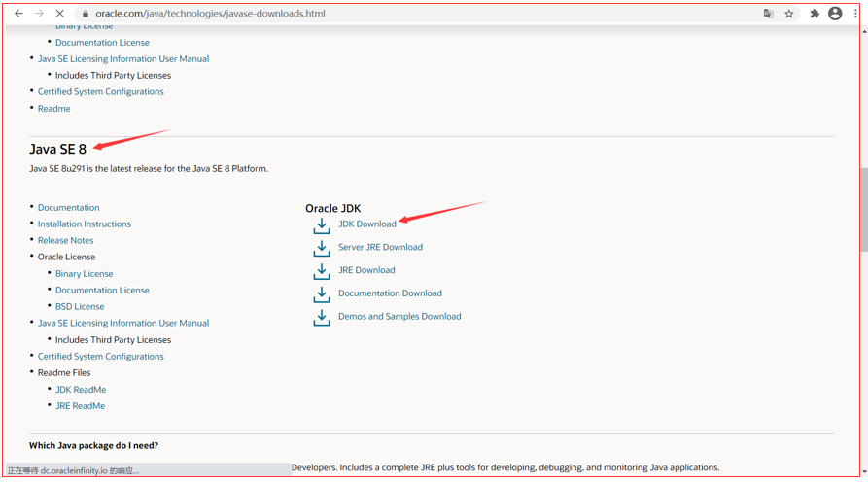Viewport: 868px width, 482px height.
Task: Open Demos and Samples Download link
Action: pyautogui.click(x=399, y=317)
